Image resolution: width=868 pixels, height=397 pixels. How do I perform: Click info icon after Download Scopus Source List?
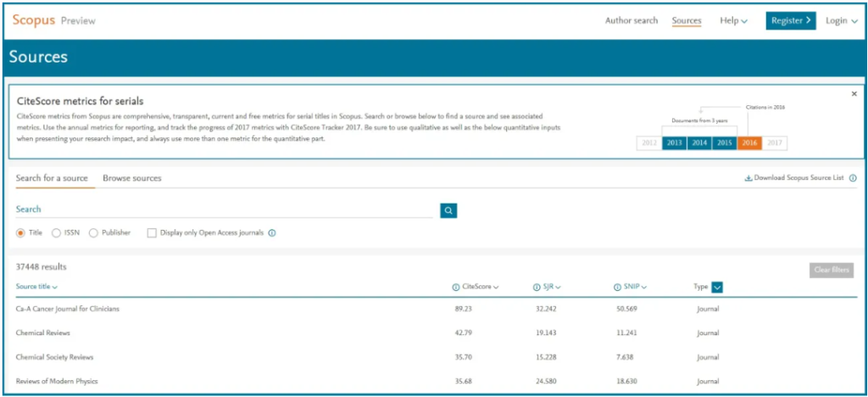(853, 179)
